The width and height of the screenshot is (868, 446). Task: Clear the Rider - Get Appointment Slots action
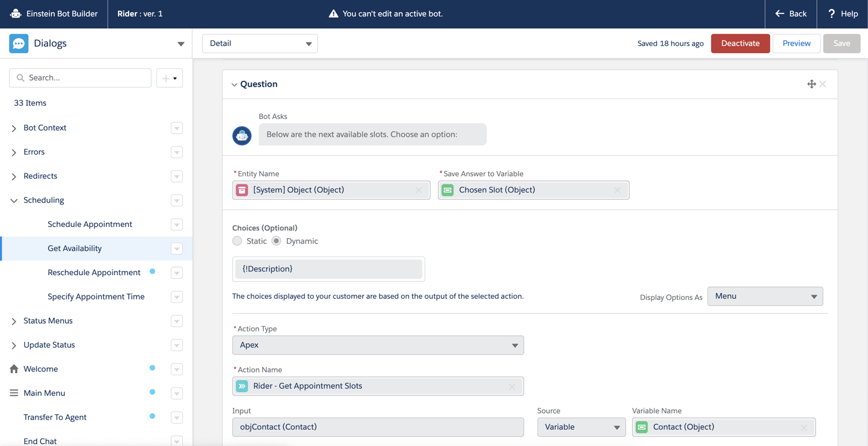(512, 386)
